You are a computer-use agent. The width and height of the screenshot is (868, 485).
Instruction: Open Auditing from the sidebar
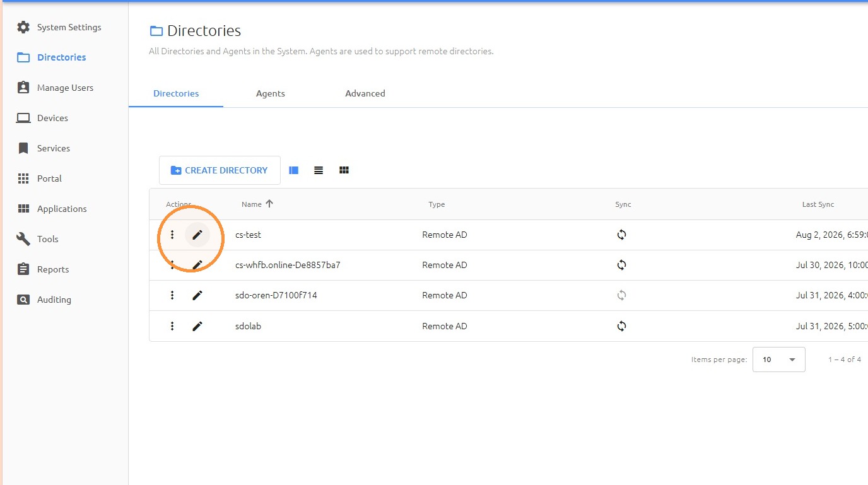(x=54, y=300)
